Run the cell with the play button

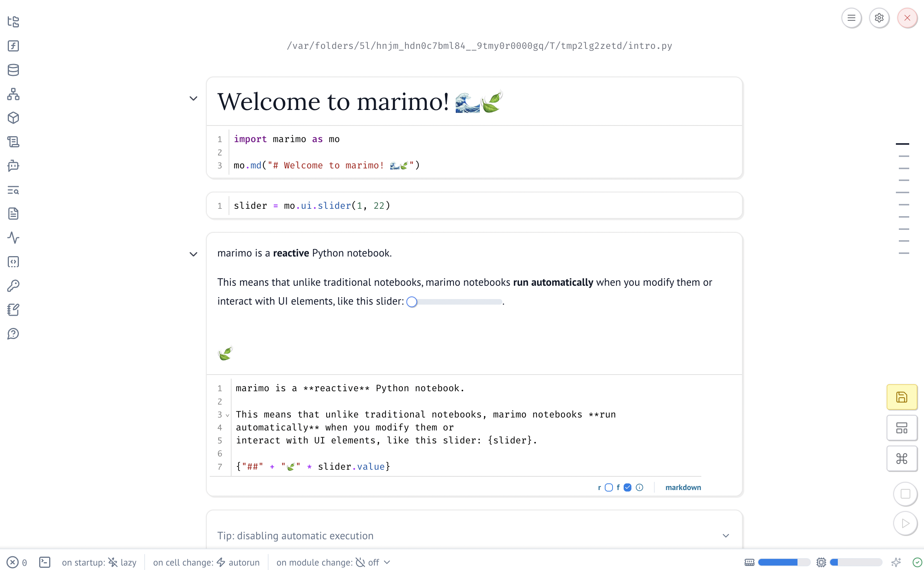pyautogui.click(x=906, y=523)
